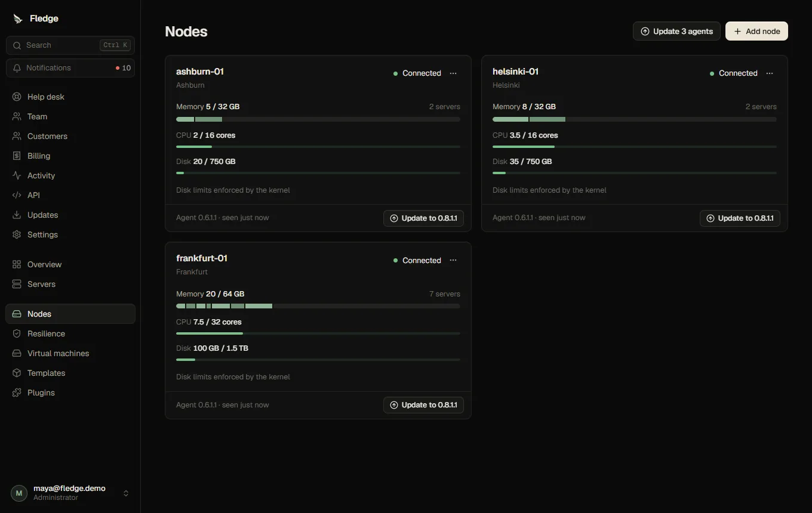Click "CPU 3.5 / 16 cores" text
This screenshot has height=513, width=812.
point(525,135)
